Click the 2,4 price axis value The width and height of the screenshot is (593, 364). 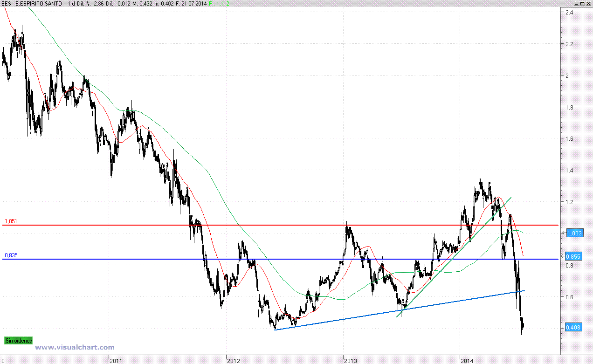pos(569,13)
